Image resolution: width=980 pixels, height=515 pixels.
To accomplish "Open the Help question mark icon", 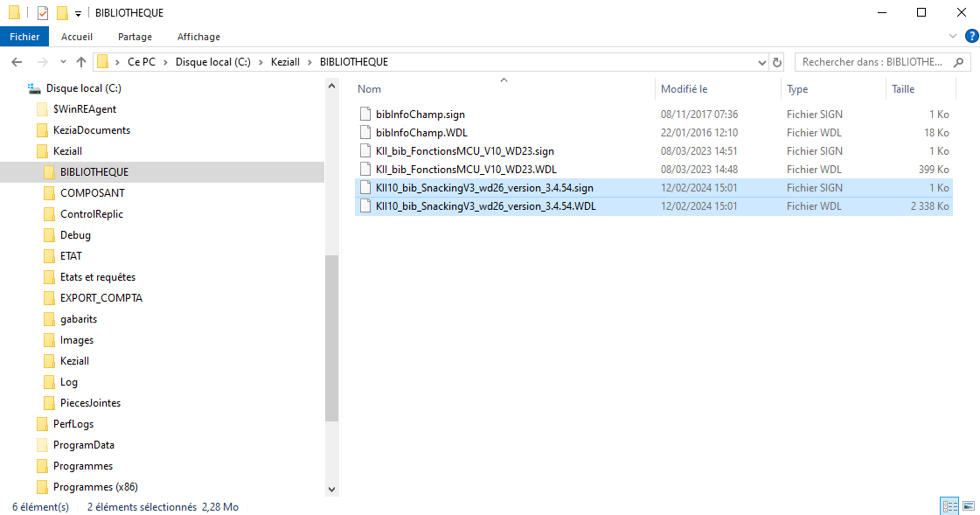I will pyautogui.click(x=971, y=36).
